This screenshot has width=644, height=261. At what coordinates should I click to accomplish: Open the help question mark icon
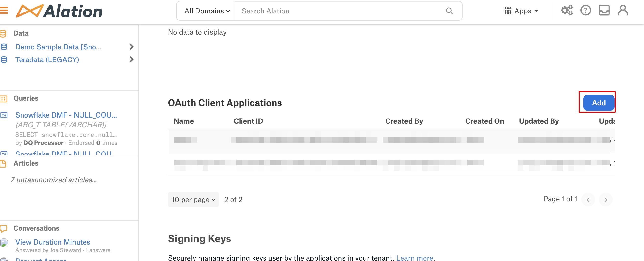[x=585, y=11]
